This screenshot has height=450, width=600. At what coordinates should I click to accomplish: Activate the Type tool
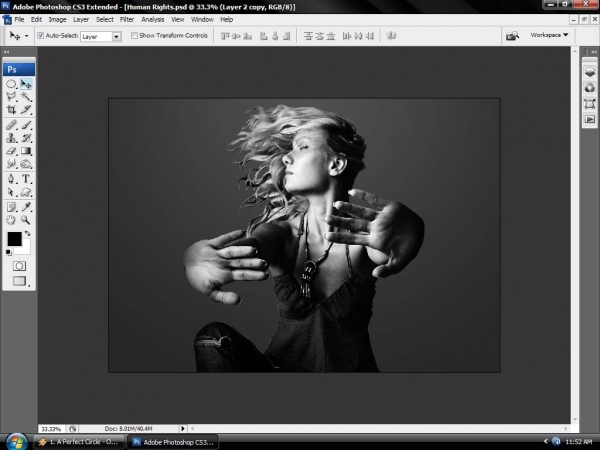pyautogui.click(x=26, y=179)
